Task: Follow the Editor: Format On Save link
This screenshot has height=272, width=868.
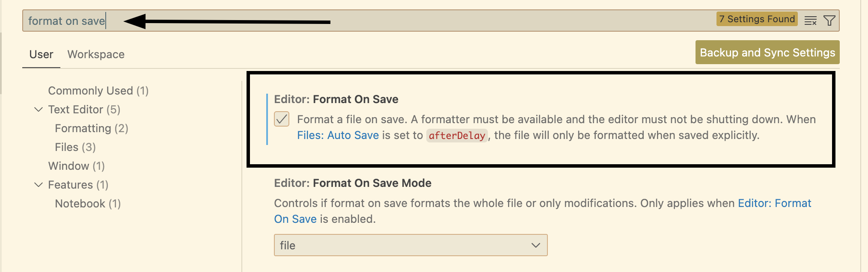Action: [x=543, y=211]
